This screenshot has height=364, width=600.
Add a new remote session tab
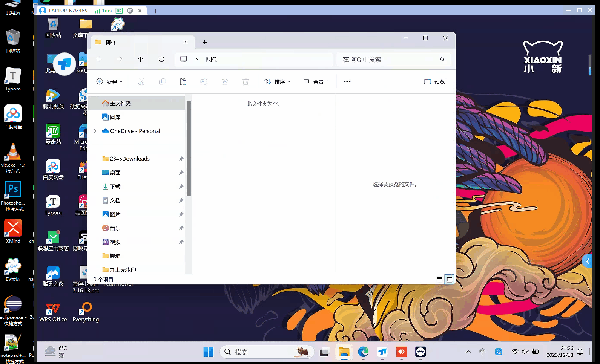[x=155, y=11]
